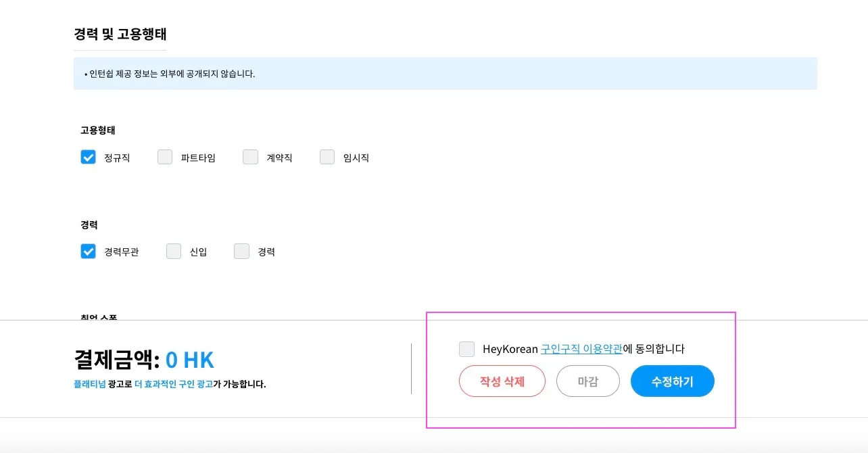This screenshot has width=868, height=453.
Task: Click the 정규직 label text
Action: click(x=117, y=158)
